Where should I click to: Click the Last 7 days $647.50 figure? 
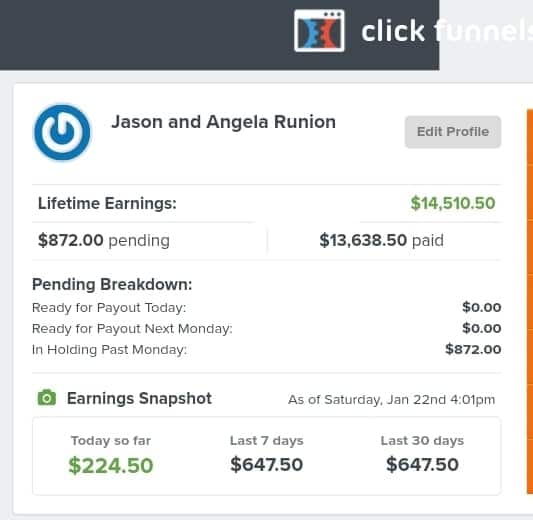click(266, 464)
